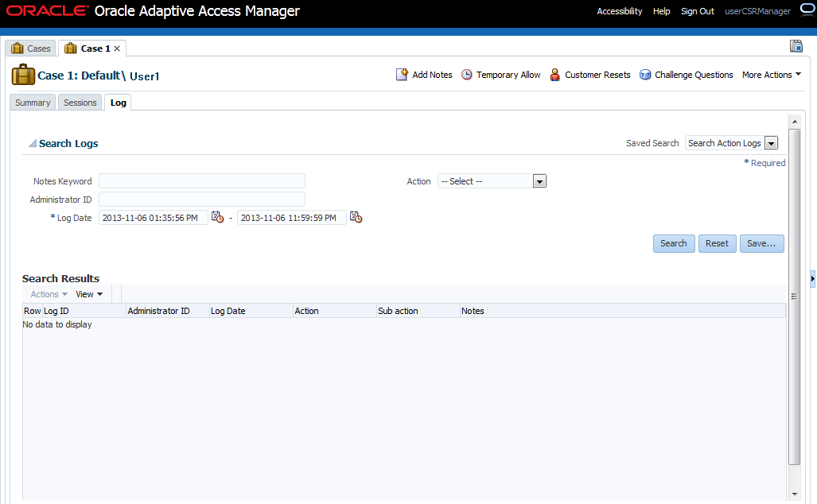Click the Save... button
817x504 pixels.
[761, 243]
